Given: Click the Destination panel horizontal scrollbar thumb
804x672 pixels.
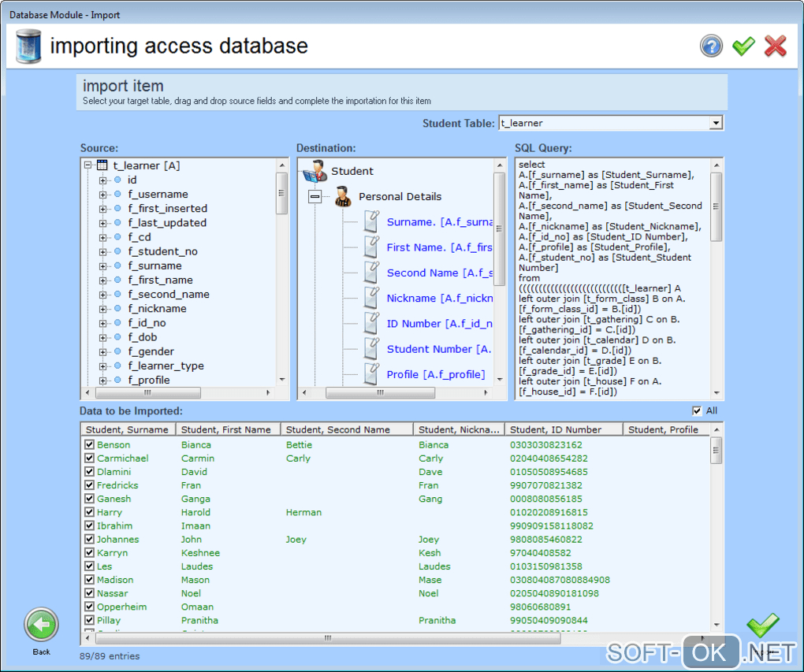Looking at the screenshot, I should pos(380,392).
